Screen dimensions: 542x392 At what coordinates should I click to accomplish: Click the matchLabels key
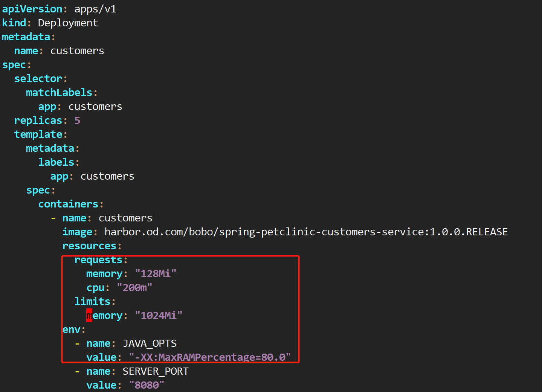tap(59, 93)
